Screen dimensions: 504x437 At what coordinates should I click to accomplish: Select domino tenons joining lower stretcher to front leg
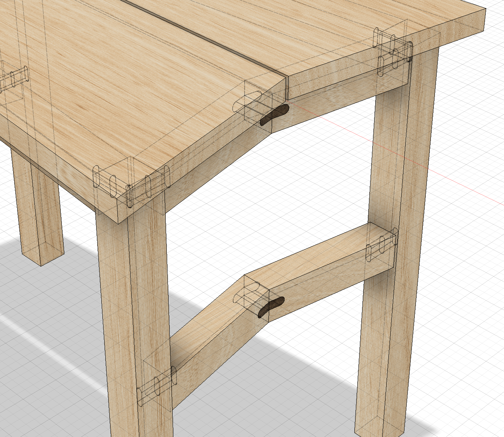click(x=157, y=387)
